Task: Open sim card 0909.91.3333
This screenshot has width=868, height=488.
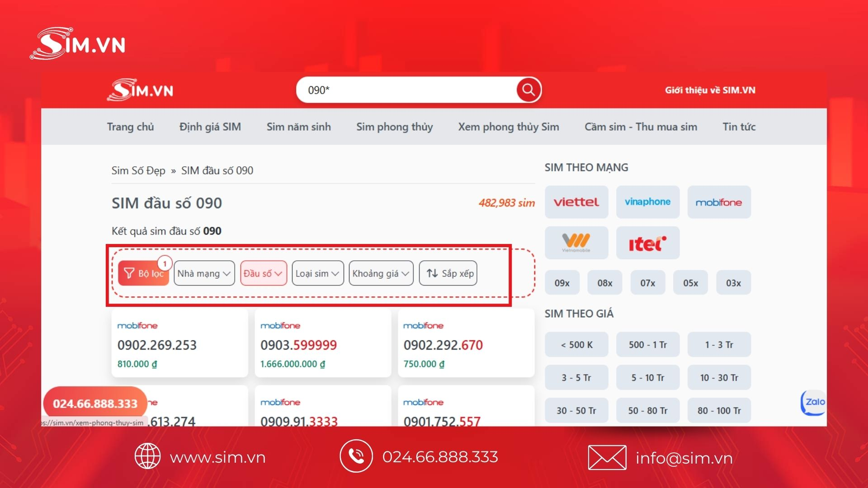Action: click(323, 407)
